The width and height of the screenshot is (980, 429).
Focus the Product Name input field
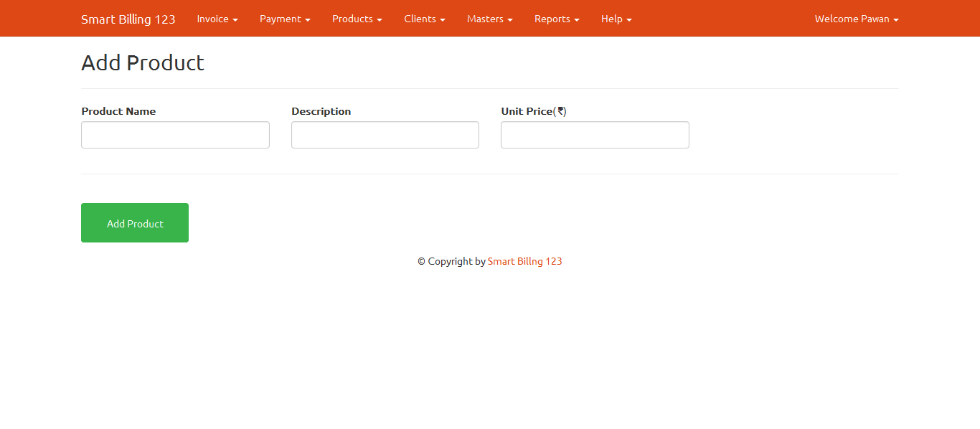175,135
